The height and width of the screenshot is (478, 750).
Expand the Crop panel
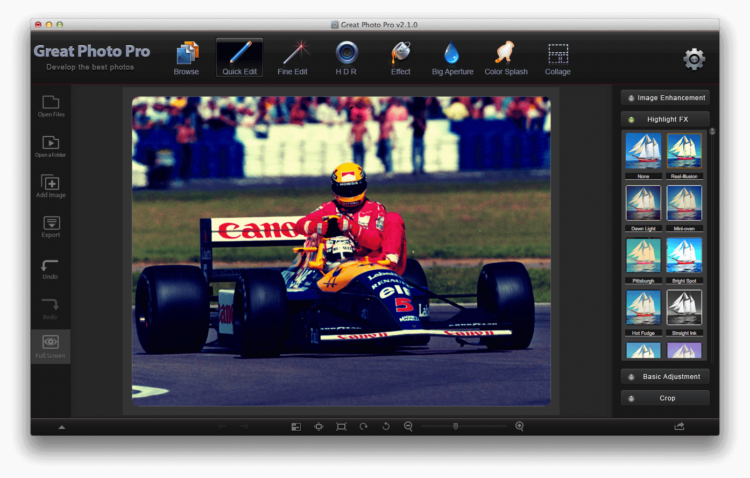point(665,398)
